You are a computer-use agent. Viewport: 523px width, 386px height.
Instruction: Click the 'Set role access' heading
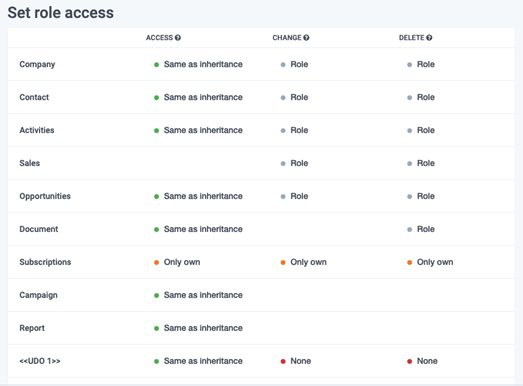[61, 13]
